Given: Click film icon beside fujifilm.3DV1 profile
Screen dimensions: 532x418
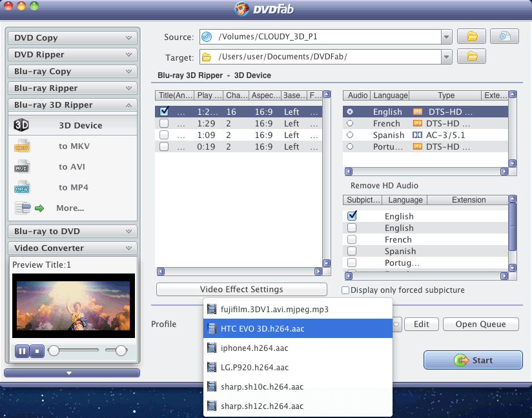Looking at the screenshot, I should pyautogui.click(x=212, y=309).
